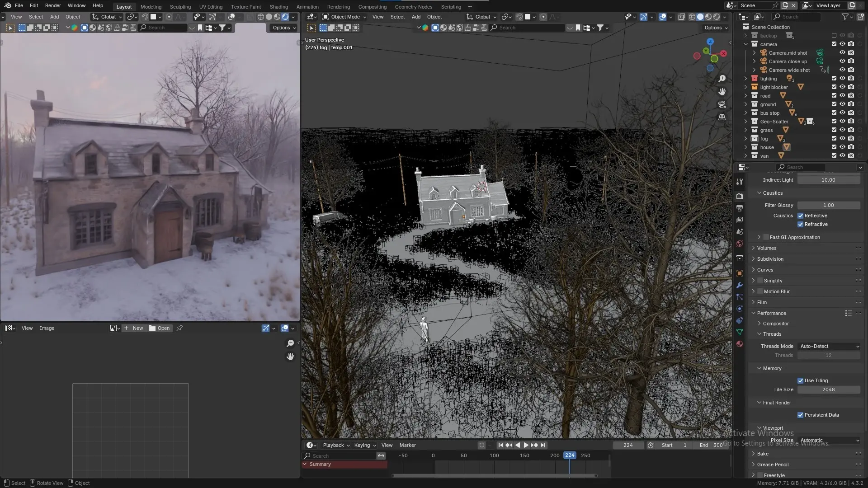868x488 pixels.
Task: Click the New image button
Action: coord(134,328)
